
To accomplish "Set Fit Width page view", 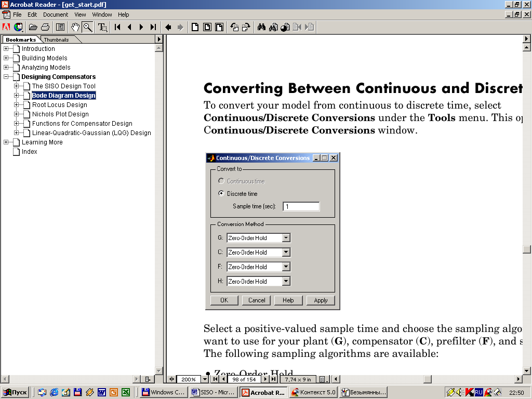I will click(219, 27).
